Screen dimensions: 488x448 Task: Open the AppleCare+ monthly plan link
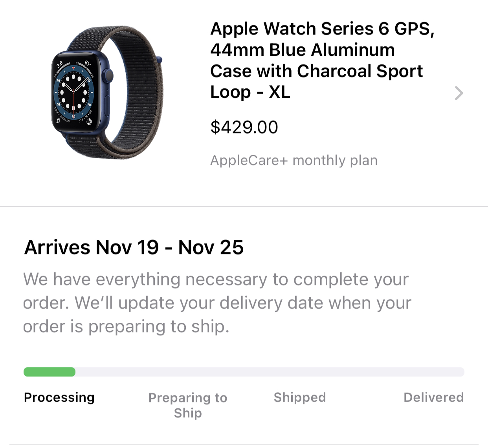point(294,160)
